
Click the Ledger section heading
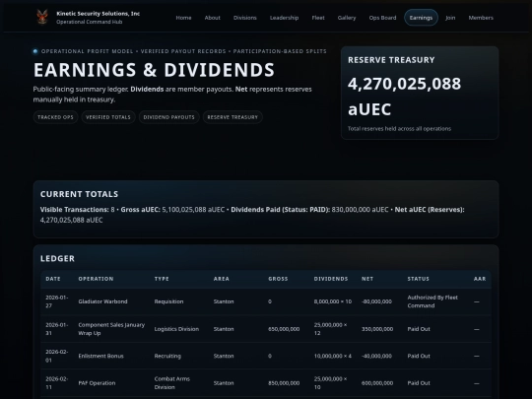[57, 258]
